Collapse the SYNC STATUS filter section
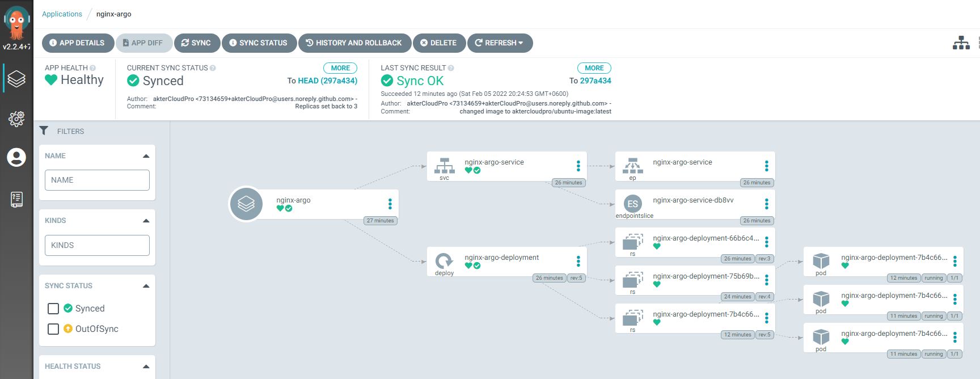Image resolution: width=980 pixels, height=379 pixels. point(146,286)
